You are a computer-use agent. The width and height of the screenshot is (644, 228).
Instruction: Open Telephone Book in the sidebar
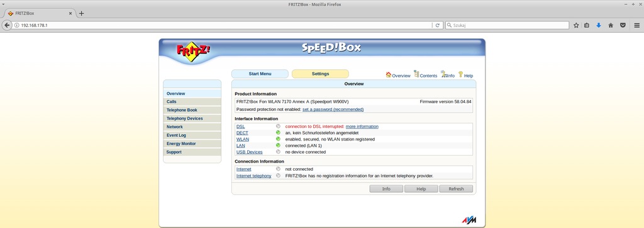192,110
